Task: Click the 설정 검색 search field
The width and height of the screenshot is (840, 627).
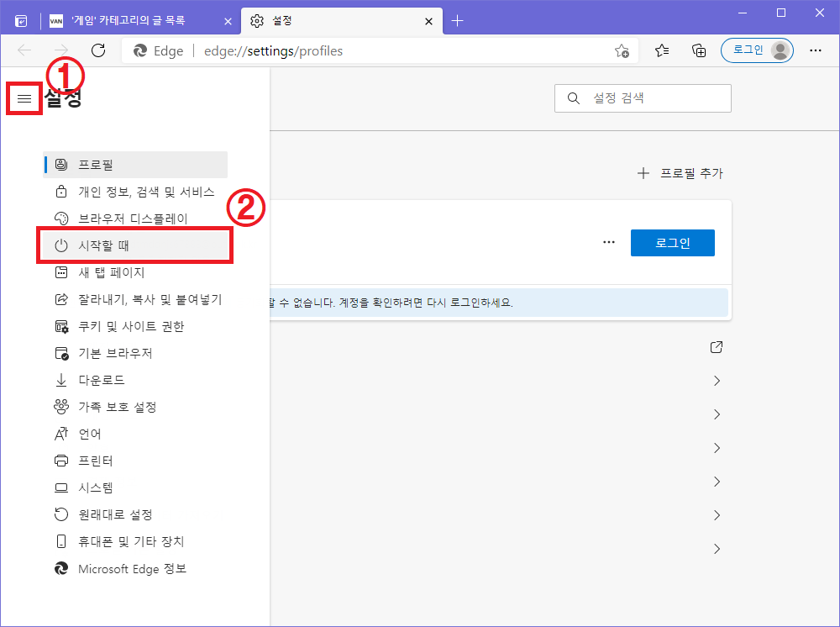Action: 643,98
